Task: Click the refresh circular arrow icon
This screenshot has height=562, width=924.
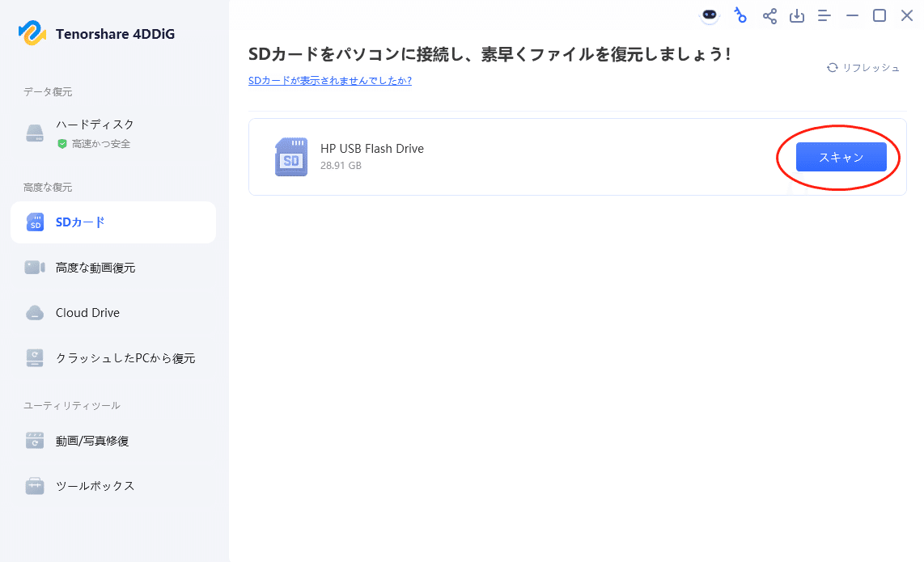Action: click(x=833, y=68)
